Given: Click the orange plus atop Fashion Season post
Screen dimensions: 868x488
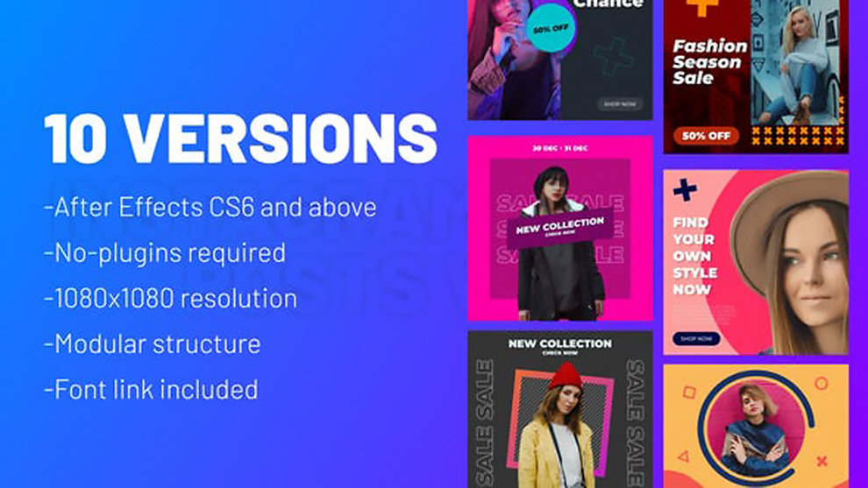Looking at the screenshot, I should (x=701, y=8).
